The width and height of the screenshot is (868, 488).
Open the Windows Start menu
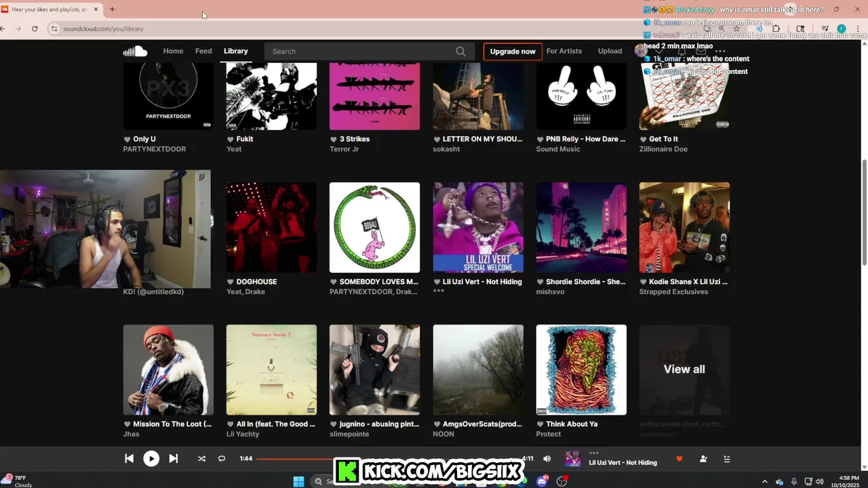(298, 481)
